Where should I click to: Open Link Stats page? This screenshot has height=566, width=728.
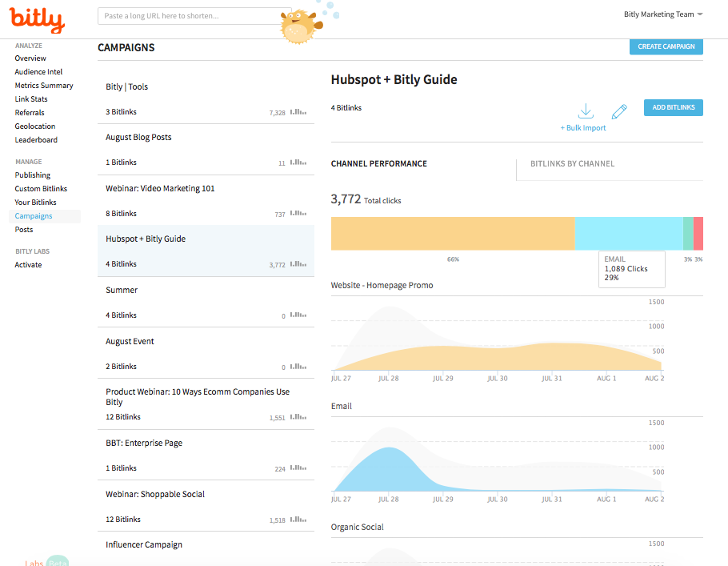tap(31, 99)
